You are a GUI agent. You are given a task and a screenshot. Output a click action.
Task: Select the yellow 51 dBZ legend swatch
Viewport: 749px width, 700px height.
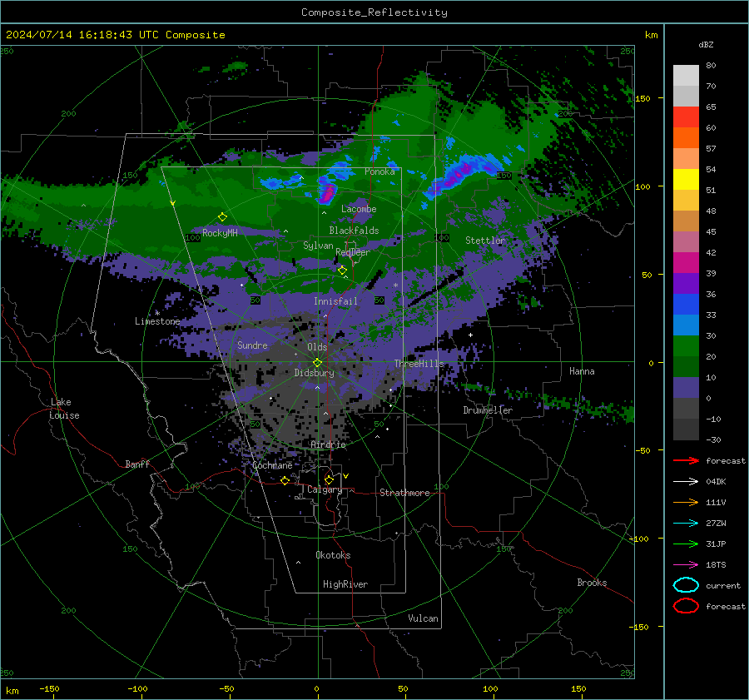[686, 180]
